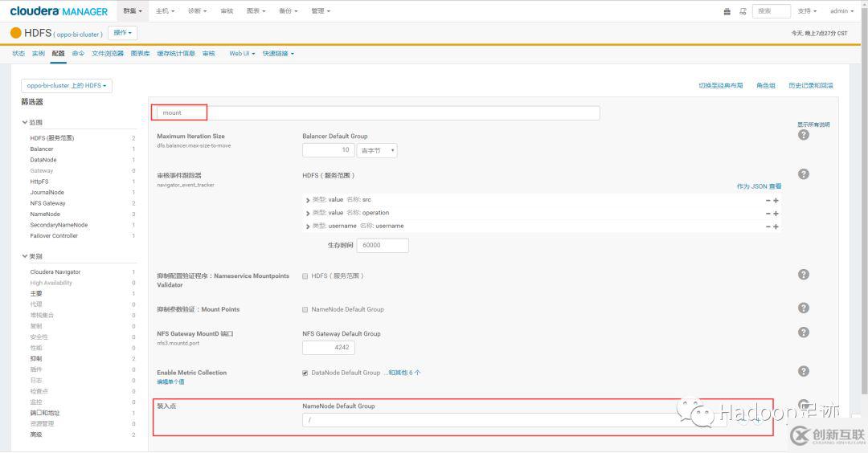Screen dimensions: 868x453
Task: Switch to the 命令 tab
Action: click(x=78, y=54)
